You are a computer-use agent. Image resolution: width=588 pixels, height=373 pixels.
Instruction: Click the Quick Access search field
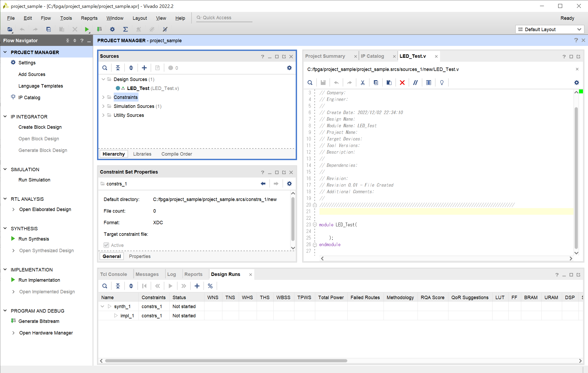pyautogui.click(x=224, y=18)
